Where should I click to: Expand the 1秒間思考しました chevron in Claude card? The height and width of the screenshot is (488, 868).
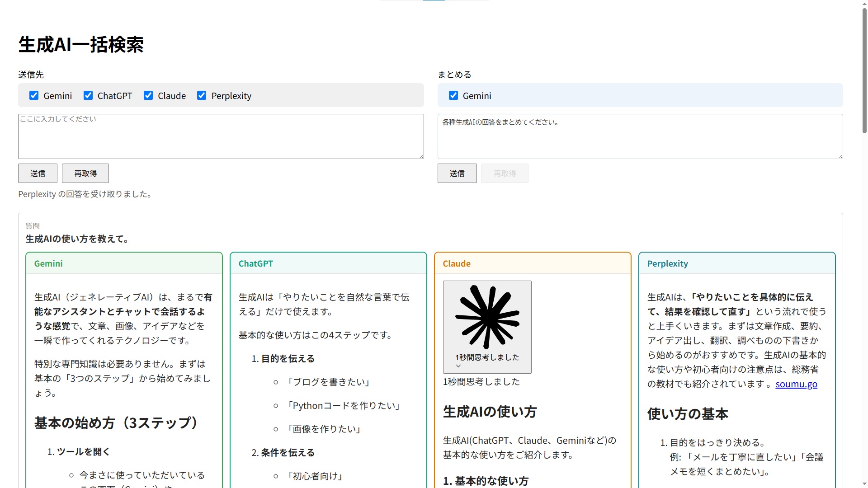click(x=458, y=366)
